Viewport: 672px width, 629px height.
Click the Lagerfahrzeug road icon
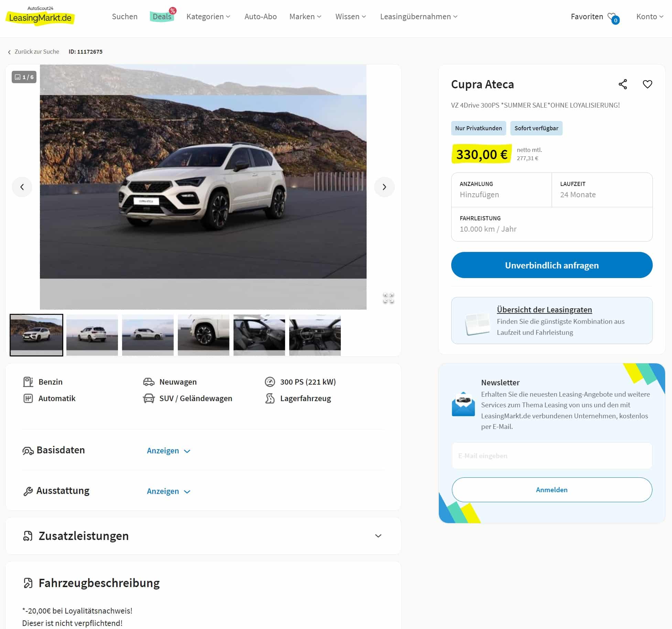270,398
